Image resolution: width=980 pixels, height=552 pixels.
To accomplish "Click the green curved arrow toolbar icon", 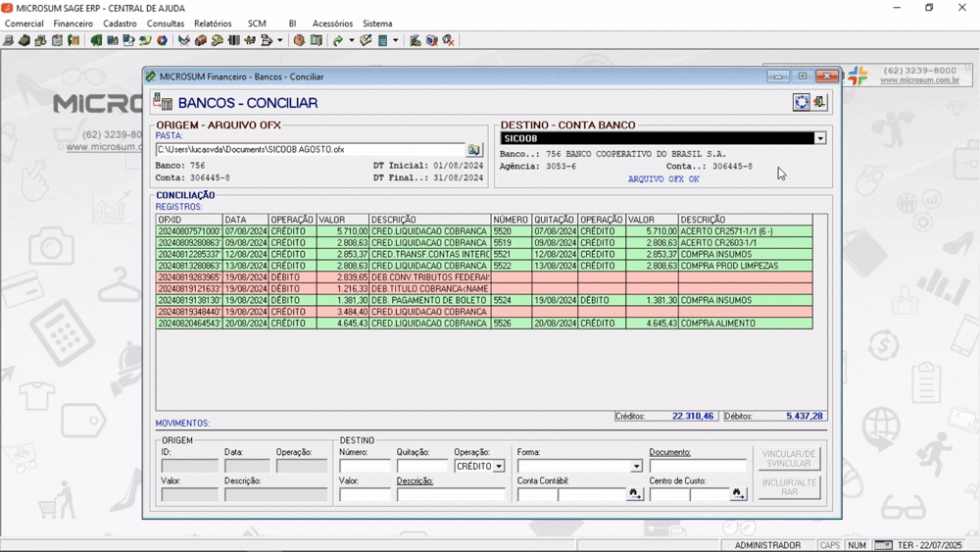I will (337, 40).
